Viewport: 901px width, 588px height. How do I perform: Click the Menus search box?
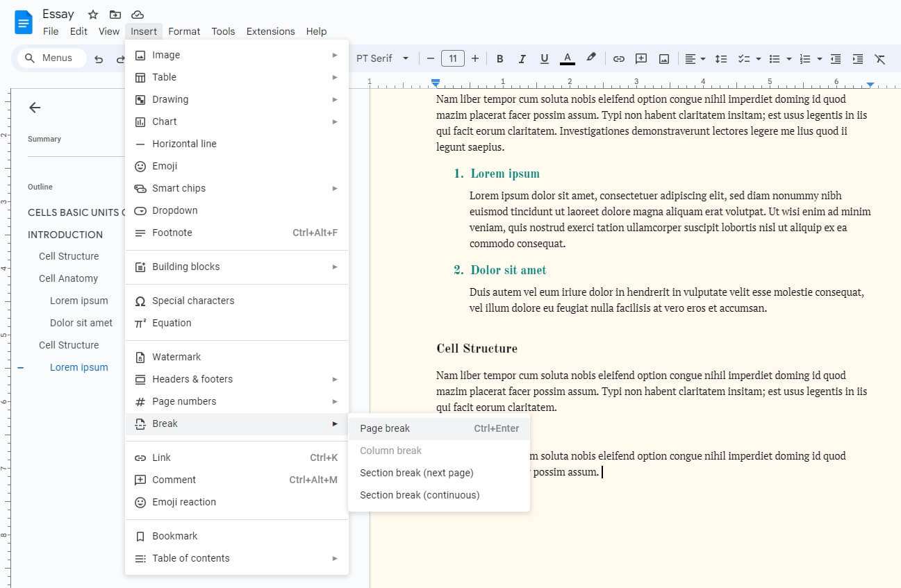pos(50,58)
